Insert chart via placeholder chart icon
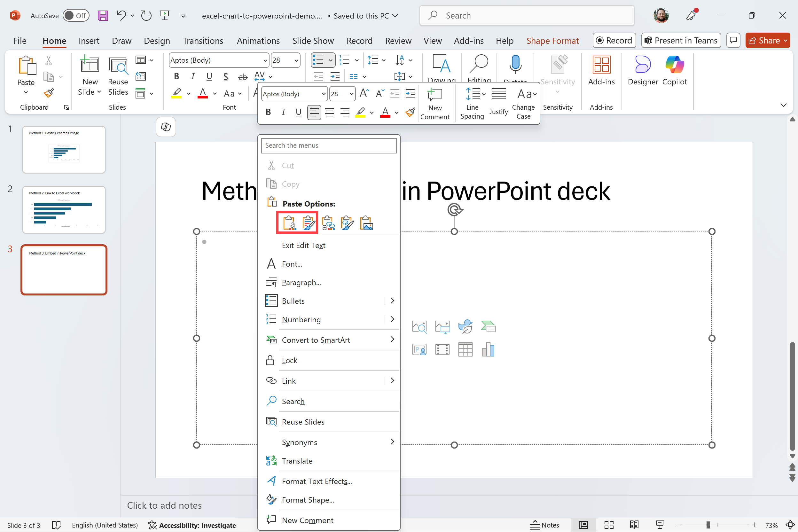The image size is (798, 532). point(488,349)
